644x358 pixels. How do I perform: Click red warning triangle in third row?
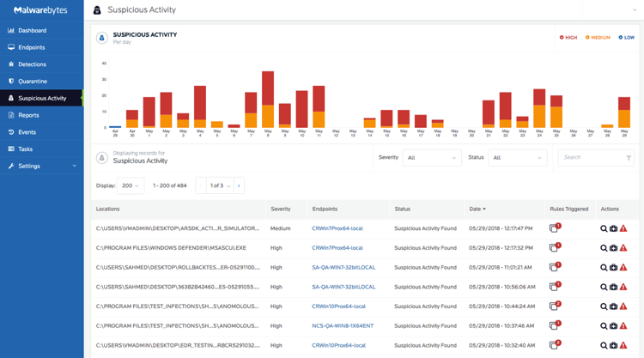click(623, 268)
